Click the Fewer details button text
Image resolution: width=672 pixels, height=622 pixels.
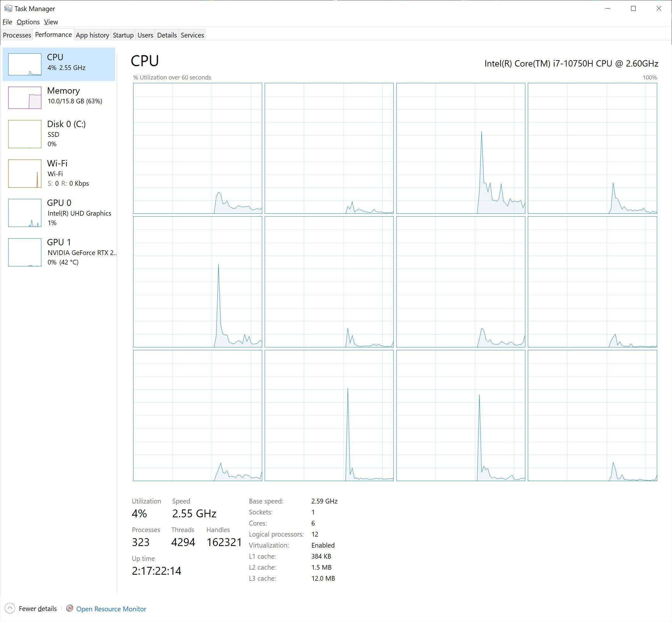[38, 608]
